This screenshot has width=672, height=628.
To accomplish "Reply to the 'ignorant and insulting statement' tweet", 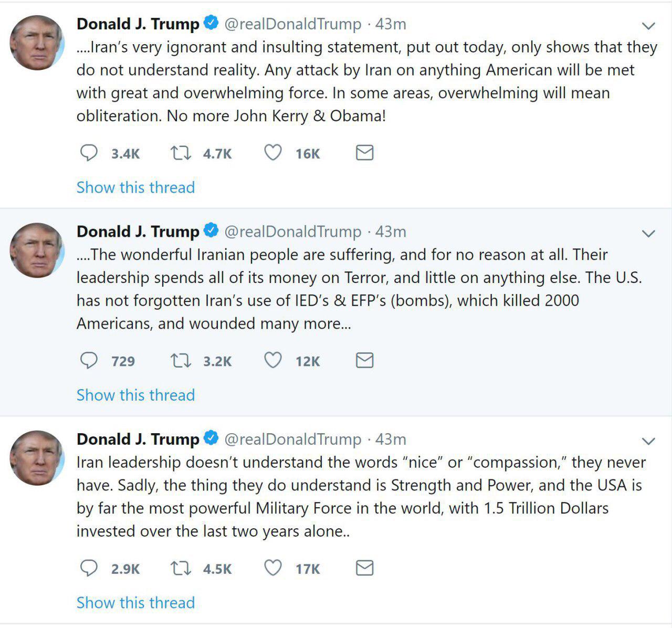I will (89, 153).
